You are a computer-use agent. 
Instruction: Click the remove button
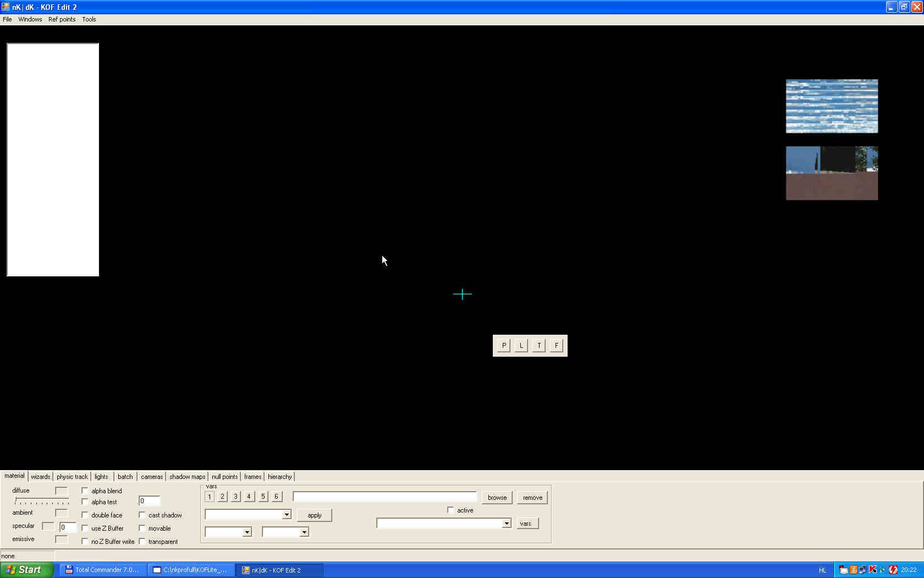point(532,498)
